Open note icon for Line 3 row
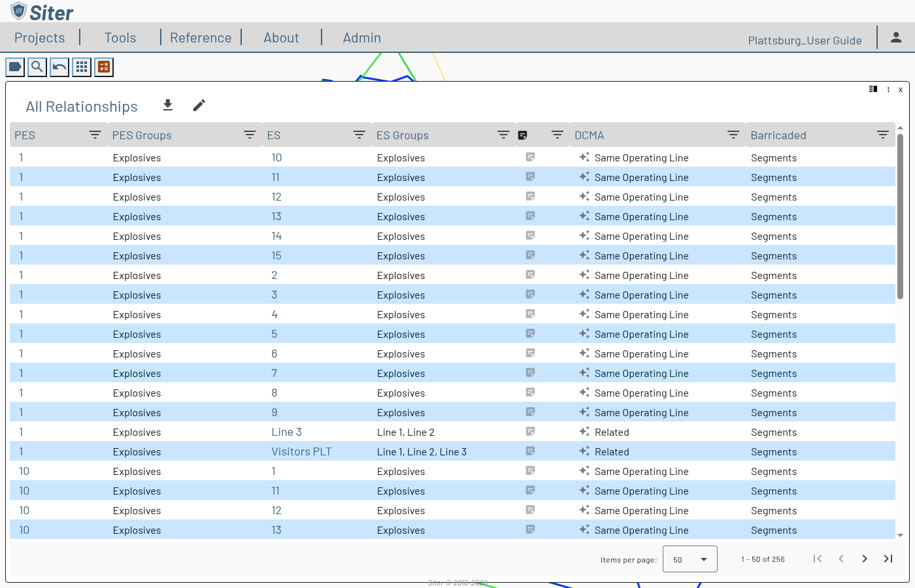This screenshot has height=588, width=915. 531,431
